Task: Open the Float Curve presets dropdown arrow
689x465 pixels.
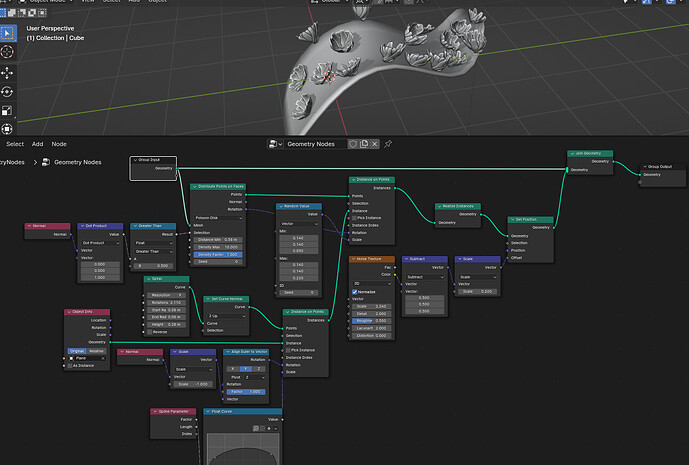Action: point(276,428)
